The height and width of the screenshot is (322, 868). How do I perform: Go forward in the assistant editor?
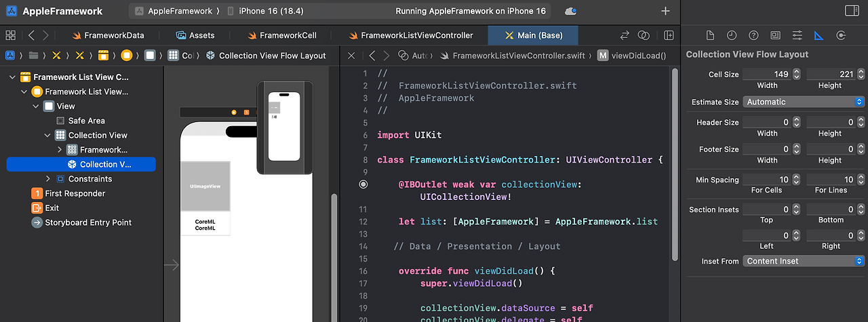[x=386, y=56]
